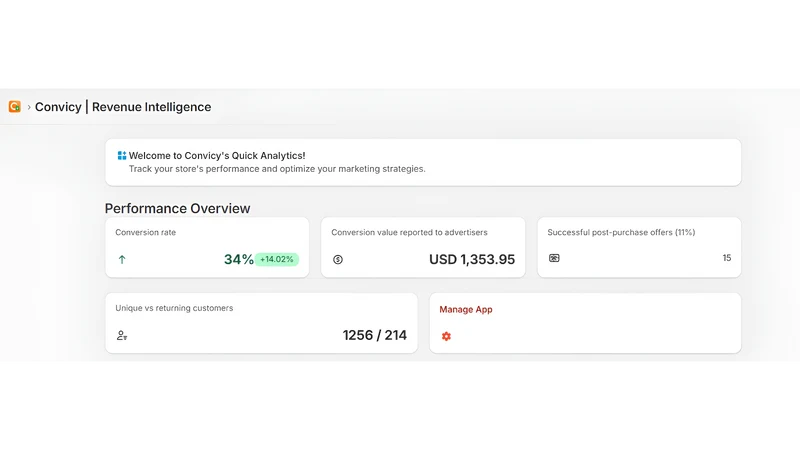The width and height of the screenshot is (800, 450).
Task: Click the Conversion rate label
Action: (x=145, y=232)
